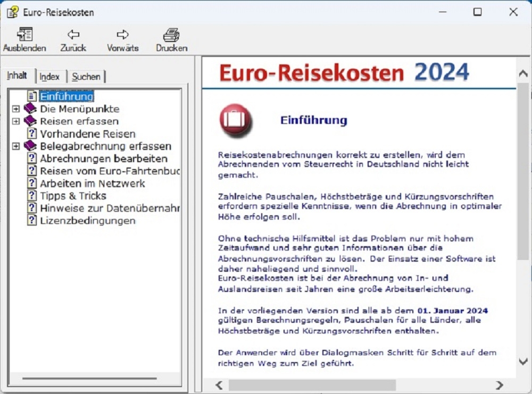Expand the Die Menüpunkte tree node
This screenshot has height=394, width=532.
pos(15,109)
